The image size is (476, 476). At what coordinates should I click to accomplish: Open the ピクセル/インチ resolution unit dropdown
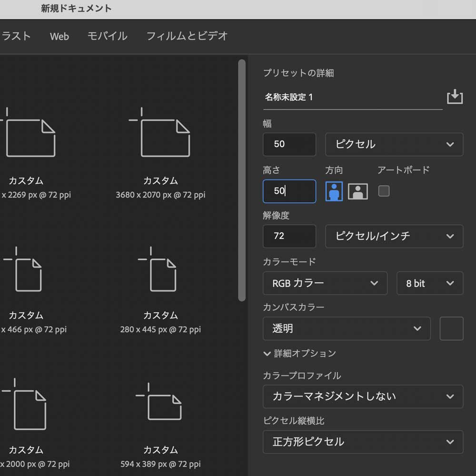point(394,236)
